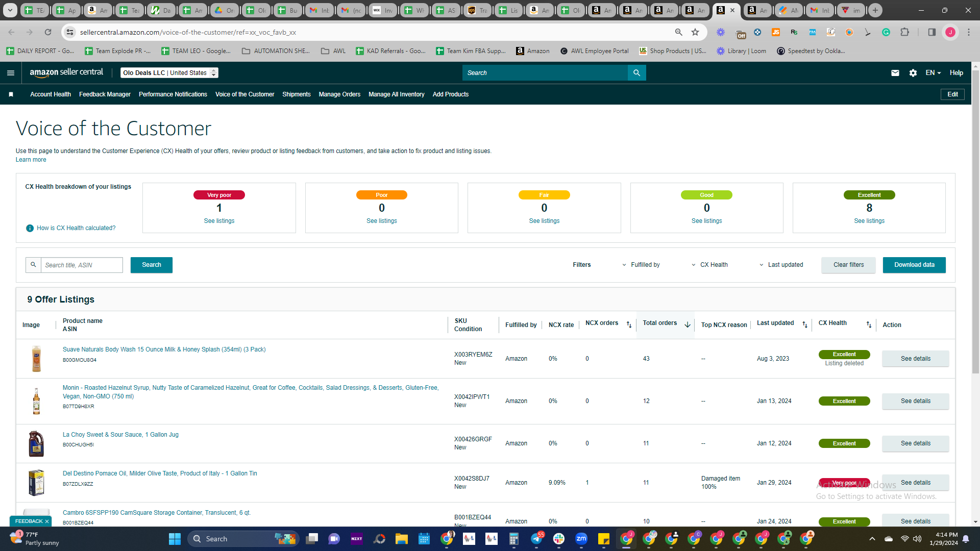
Task: Close the FEEDBACK tab
Action: pyautogui.click(x=47, y=521)
